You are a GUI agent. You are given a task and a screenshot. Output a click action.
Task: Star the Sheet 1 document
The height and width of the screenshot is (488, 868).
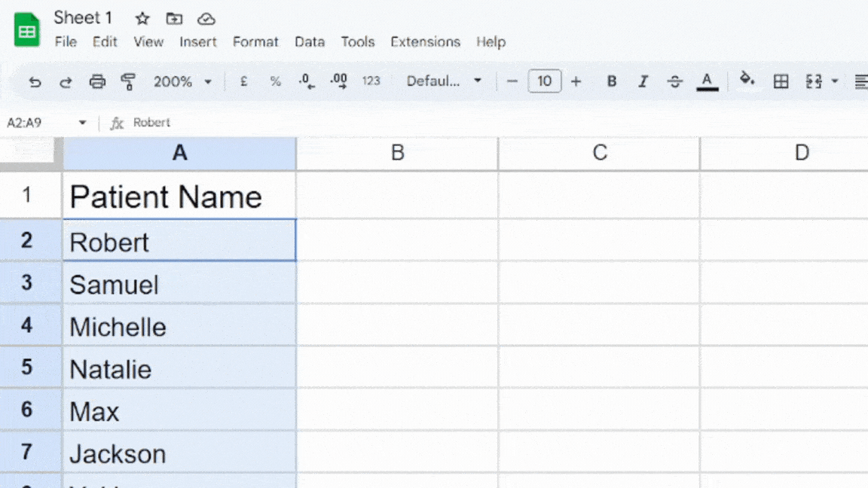[x=142, y=18]
